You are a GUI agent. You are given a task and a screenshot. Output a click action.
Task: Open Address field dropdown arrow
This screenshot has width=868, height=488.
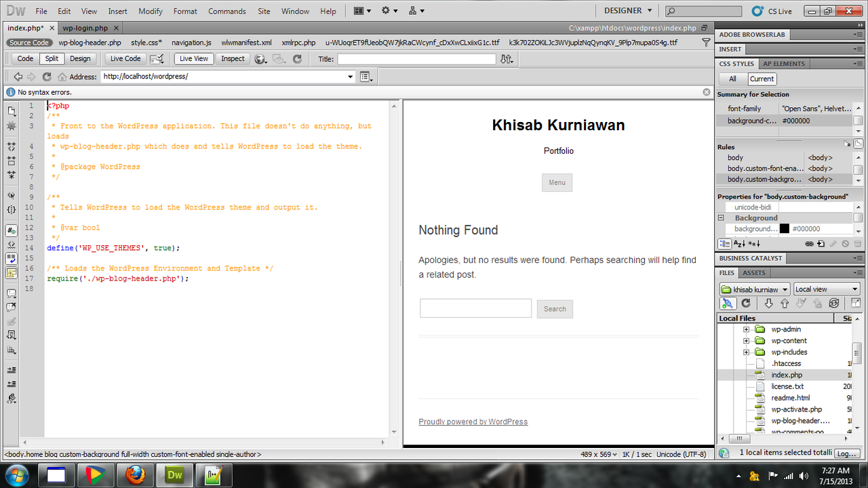click(x=351, y=77)
